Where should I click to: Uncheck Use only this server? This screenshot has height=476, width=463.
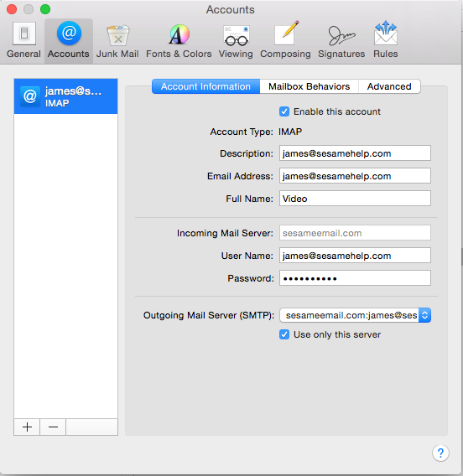pyautogui.click(x=284, y=334)
